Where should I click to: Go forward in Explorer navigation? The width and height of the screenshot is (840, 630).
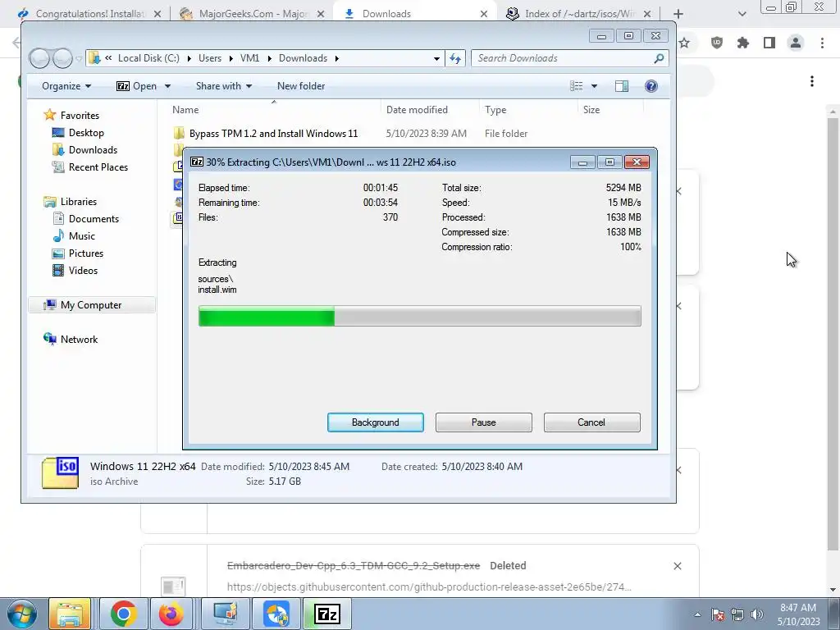click(62, 58)
